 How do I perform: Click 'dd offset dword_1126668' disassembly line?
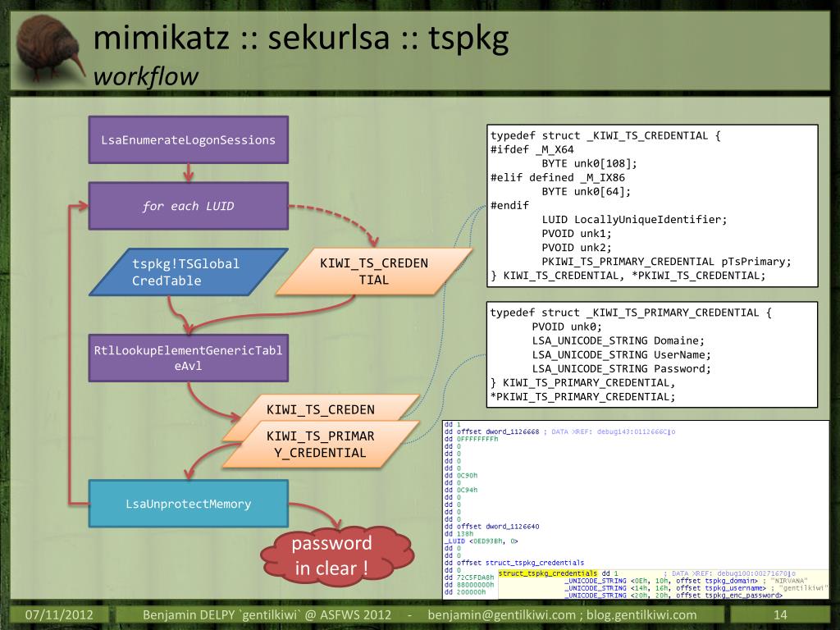[x=492, y=431]
